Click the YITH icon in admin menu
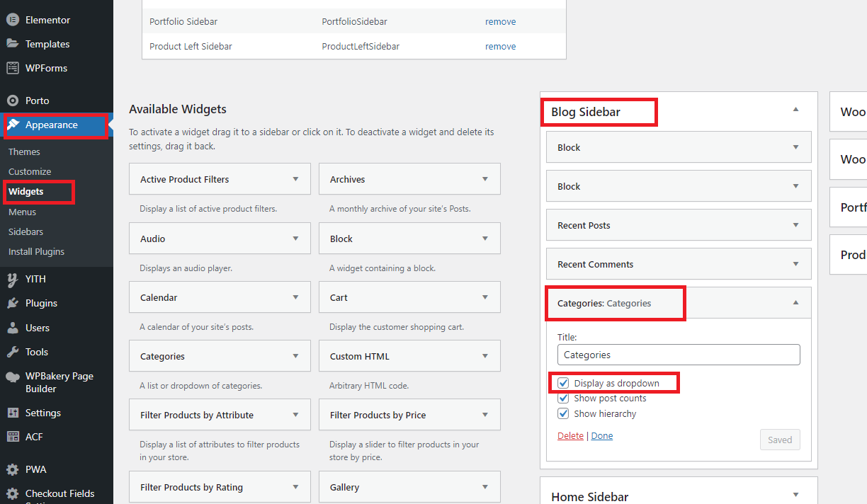 (x=13, y=279)
